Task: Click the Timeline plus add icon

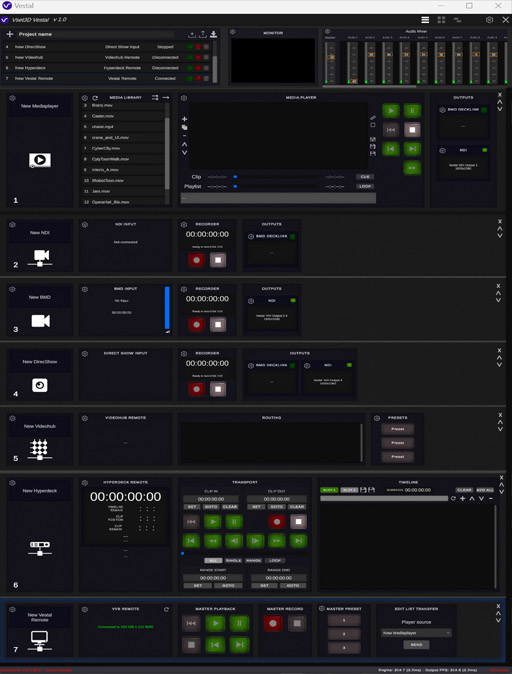Action: pos(463,499)
